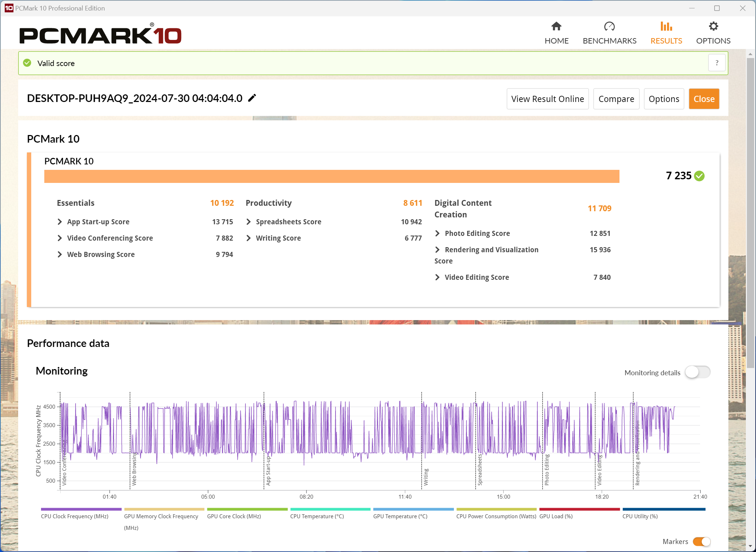This screenshot has height=552, width=756.
Task: Click orange Close result button
Action: pos(704,99)
